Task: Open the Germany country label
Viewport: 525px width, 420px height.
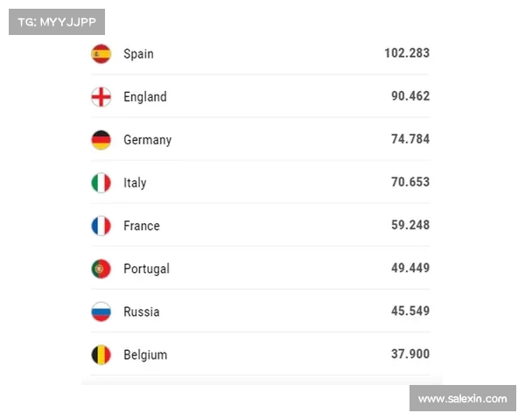Action: tap(147, 140)
